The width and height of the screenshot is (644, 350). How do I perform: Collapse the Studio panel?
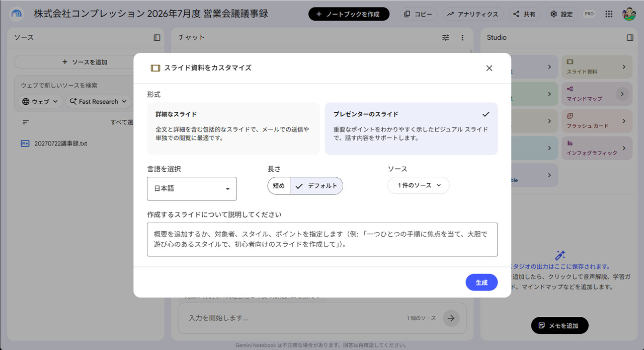tap(630, 38)
